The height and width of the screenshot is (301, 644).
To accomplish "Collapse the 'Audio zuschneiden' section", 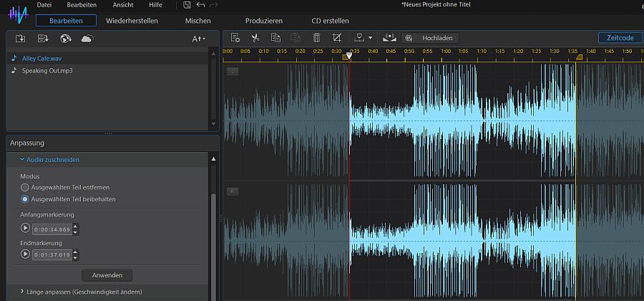I will (x=49, y=159).
